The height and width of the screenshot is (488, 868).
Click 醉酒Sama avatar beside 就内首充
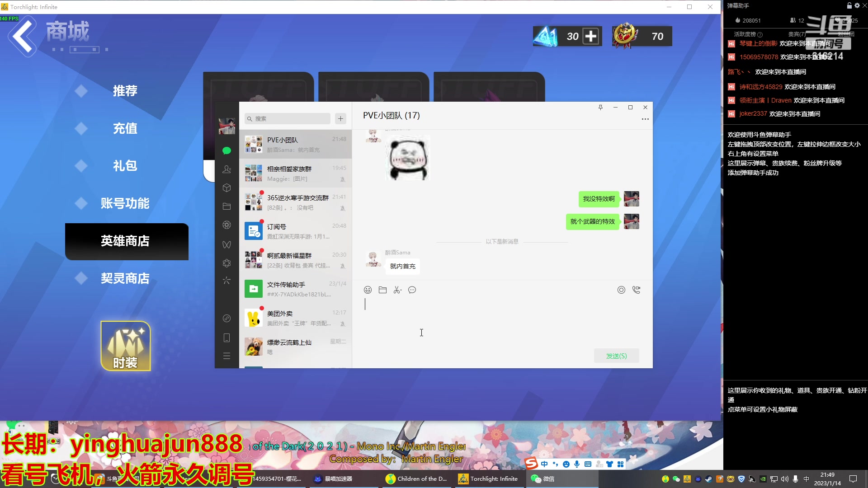tap(373, 259)
